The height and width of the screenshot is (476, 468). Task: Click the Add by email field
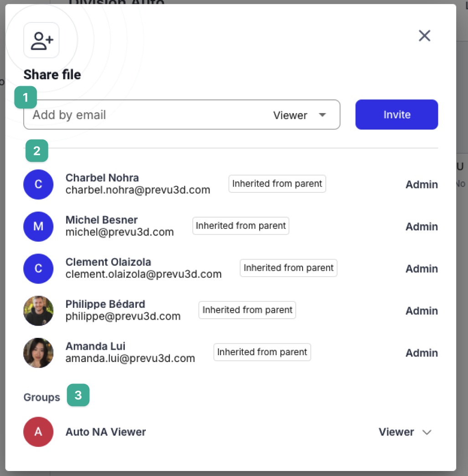click(146, 115)
